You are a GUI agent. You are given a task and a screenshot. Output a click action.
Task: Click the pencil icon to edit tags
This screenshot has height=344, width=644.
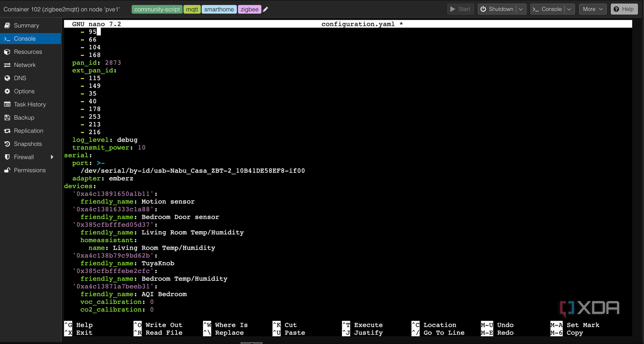tap(265, 9)
